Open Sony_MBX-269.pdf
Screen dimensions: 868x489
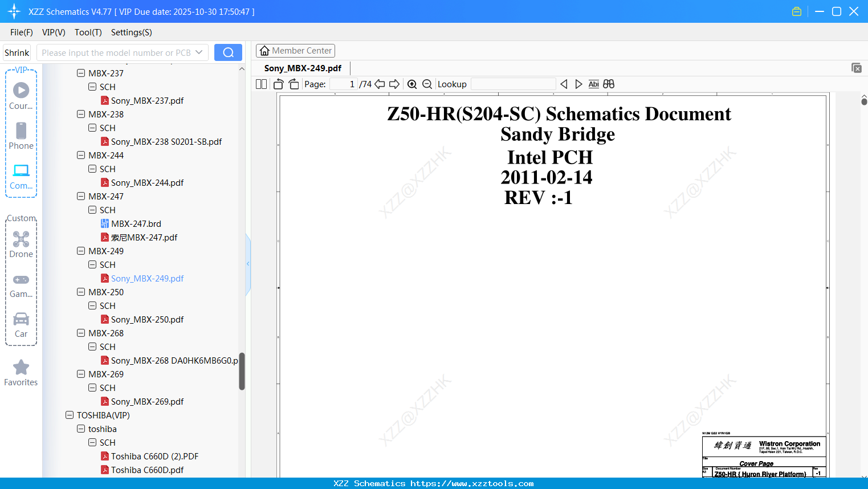click(x=147, y=402)
